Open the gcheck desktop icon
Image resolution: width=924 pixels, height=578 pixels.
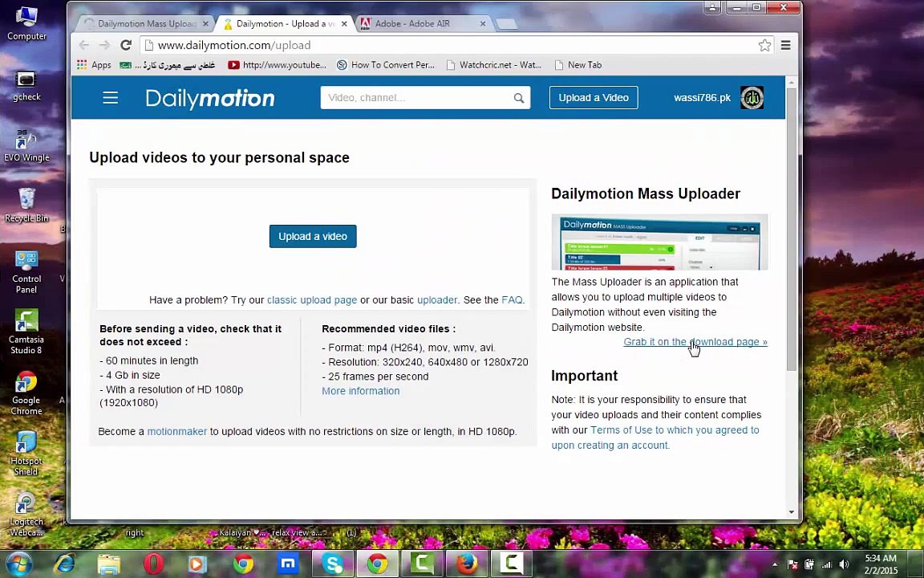tap(26, 86)
